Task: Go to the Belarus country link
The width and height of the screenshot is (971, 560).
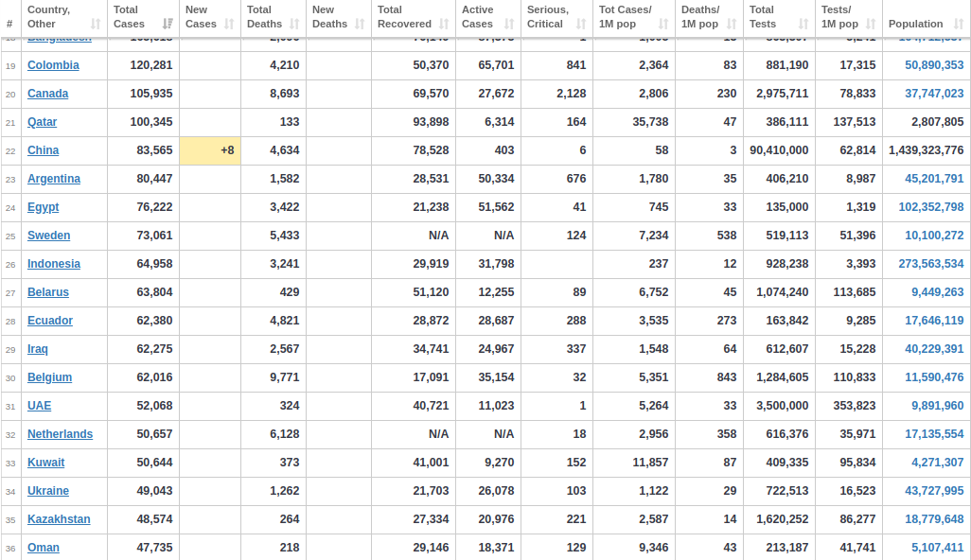Action: 48,292
